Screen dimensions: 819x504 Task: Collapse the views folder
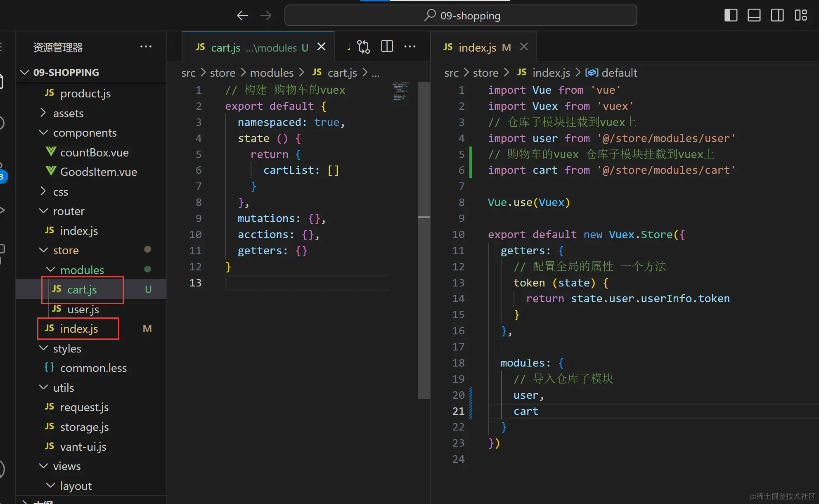pos(91,466)
